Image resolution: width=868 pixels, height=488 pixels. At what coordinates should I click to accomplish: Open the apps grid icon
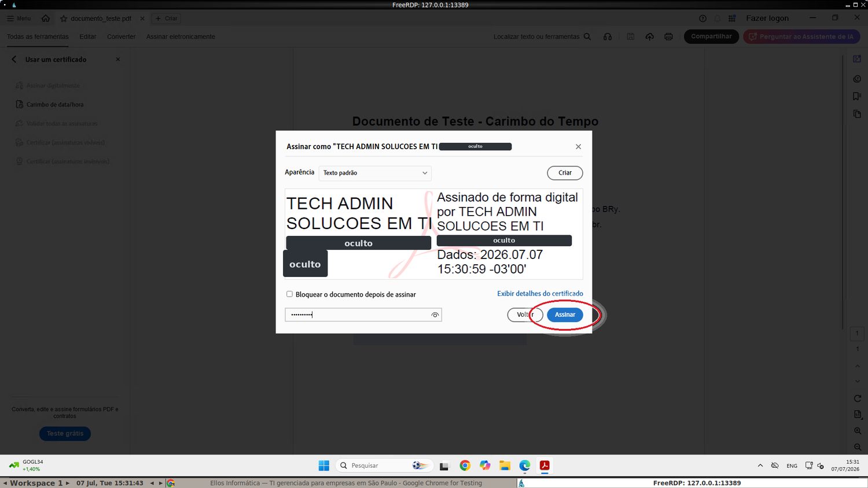tap(732, 19)
